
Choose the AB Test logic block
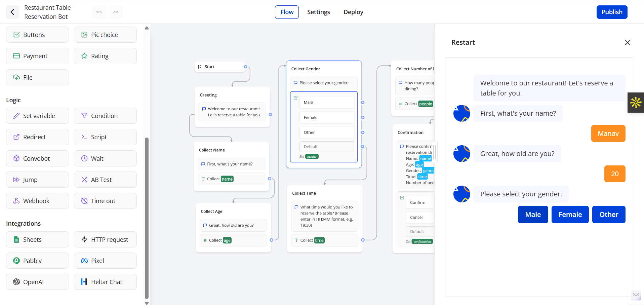pyautogui.click(x=105, y=180)
